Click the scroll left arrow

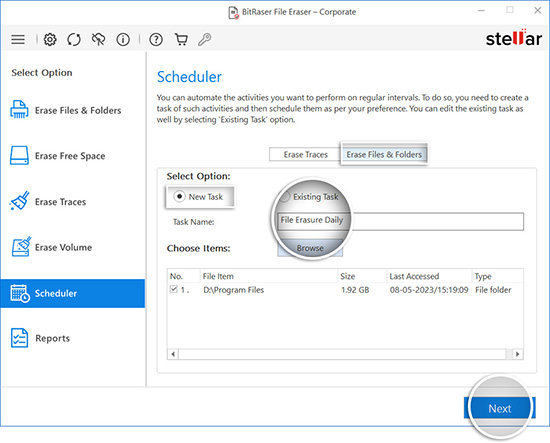pos(173,354)
